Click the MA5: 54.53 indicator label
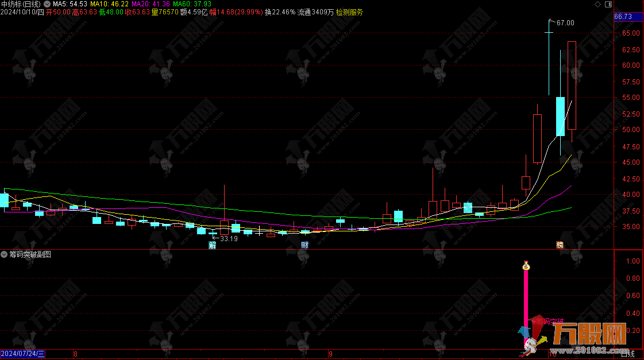This screenshot has height=360, width=644. [x=70, y=4]
